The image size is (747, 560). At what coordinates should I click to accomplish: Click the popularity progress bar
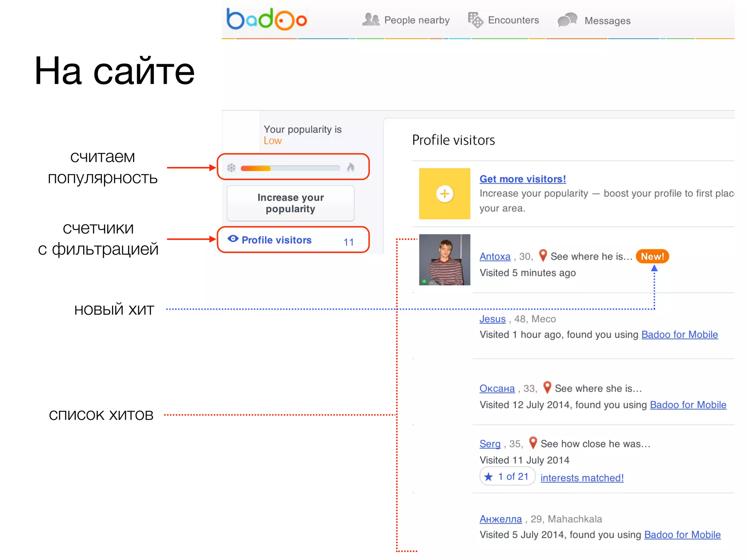click(290, 168)
